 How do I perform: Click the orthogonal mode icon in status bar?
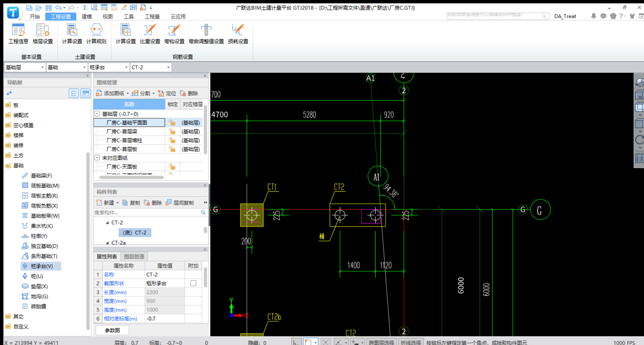point(296,342)
